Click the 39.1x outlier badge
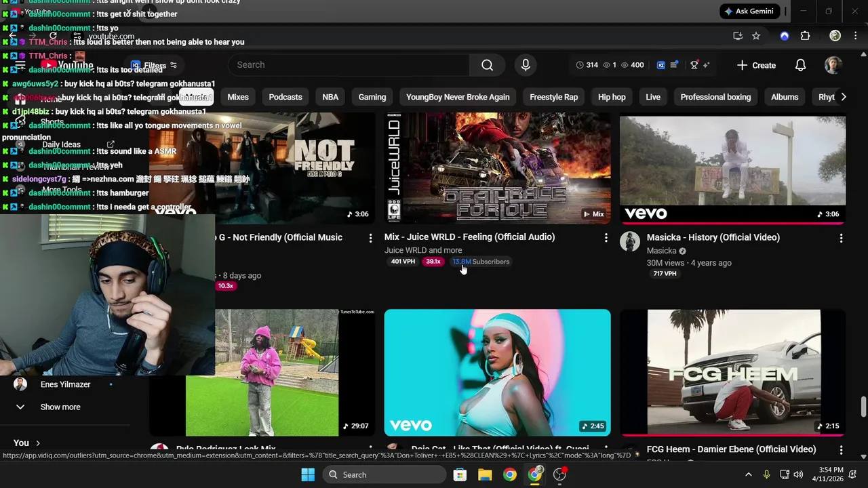The height and width of the screenshot is (488, 868). pos(433,262)
